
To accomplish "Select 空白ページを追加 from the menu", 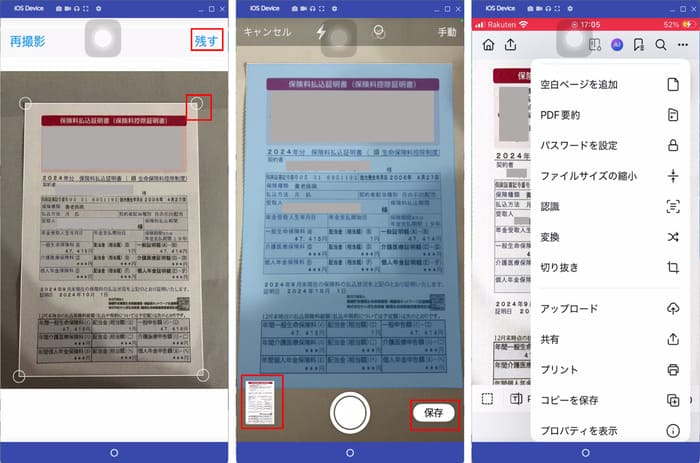I will (x=610, y=84).
